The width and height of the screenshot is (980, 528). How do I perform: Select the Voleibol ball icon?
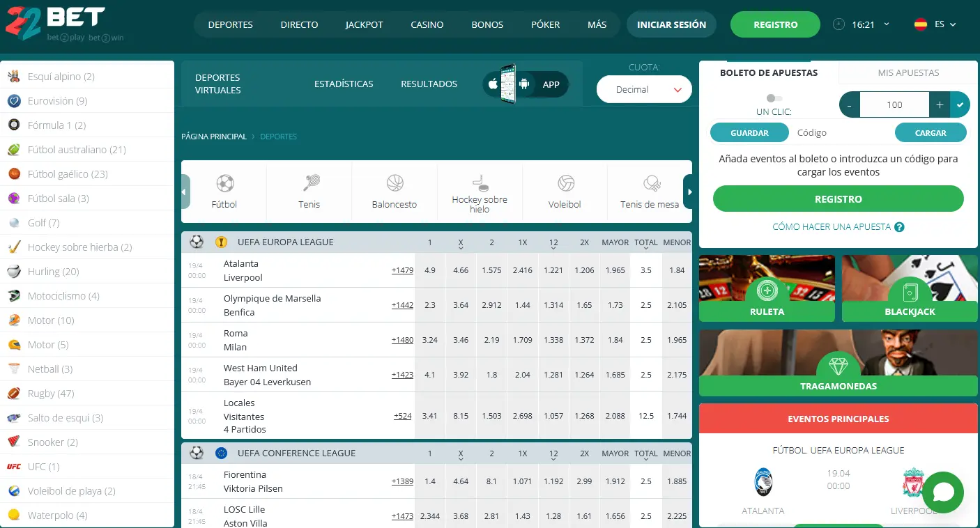tap(565, 184)
